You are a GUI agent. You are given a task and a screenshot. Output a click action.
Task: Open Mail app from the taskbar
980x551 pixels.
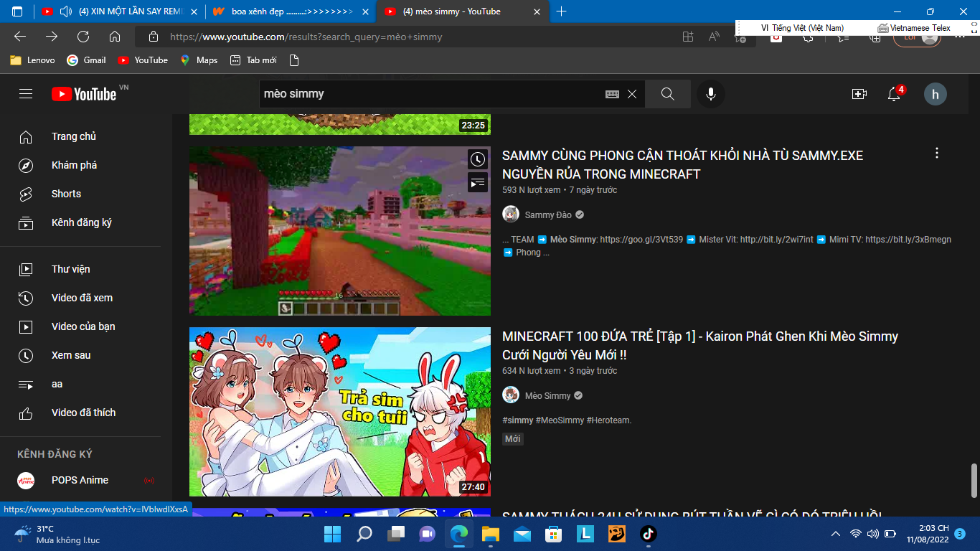[x=522, y=534]
